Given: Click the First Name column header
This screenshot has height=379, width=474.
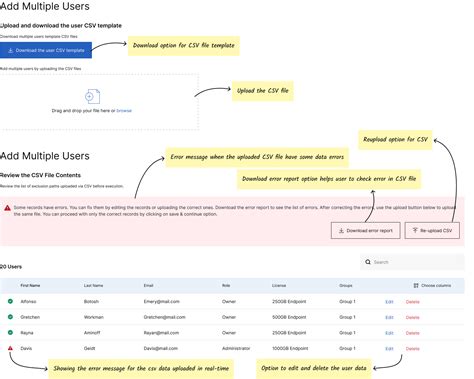Looking at the screenshot, I should tap(30, 286).
